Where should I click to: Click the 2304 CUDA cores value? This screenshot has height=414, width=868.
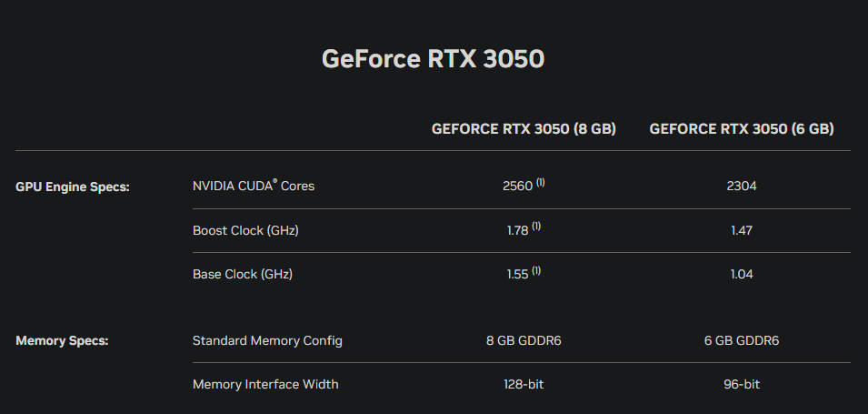coord(742,187)
